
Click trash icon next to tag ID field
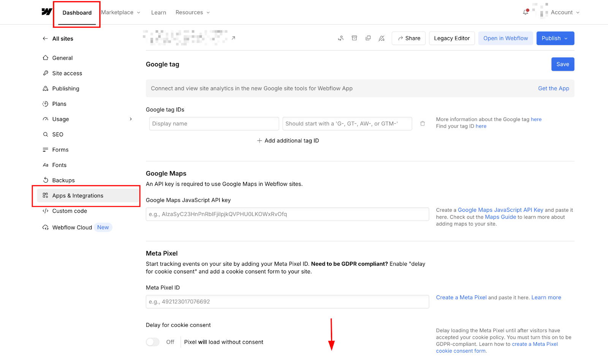pos(423,124)
